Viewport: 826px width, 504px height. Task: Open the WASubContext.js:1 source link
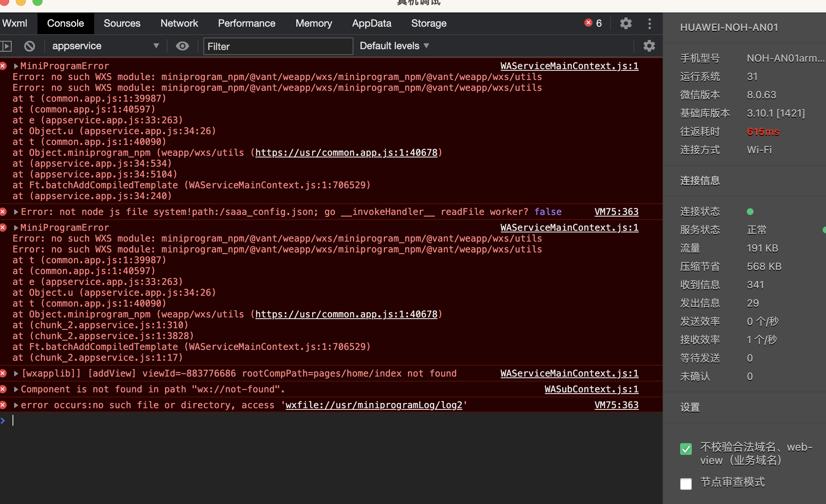tap(591, 389)
